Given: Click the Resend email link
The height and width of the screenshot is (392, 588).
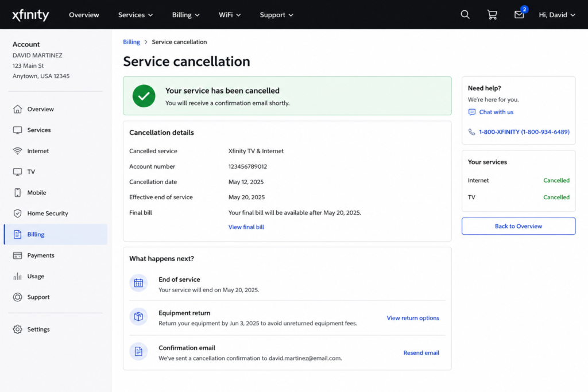Looking at the screenshot, I should click(x=421, y=352).
